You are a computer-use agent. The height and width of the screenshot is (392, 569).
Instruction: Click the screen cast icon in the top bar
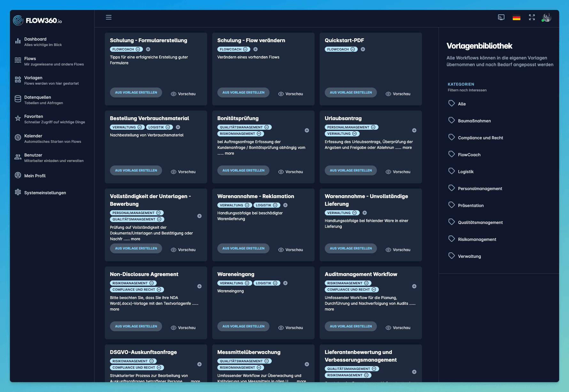pyautogui.click(x=501, y=17)
